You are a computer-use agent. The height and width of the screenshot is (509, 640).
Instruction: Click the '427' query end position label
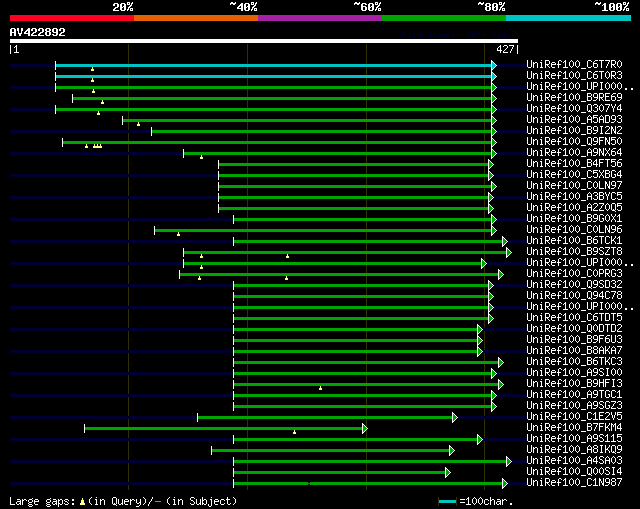coord(505,49)
